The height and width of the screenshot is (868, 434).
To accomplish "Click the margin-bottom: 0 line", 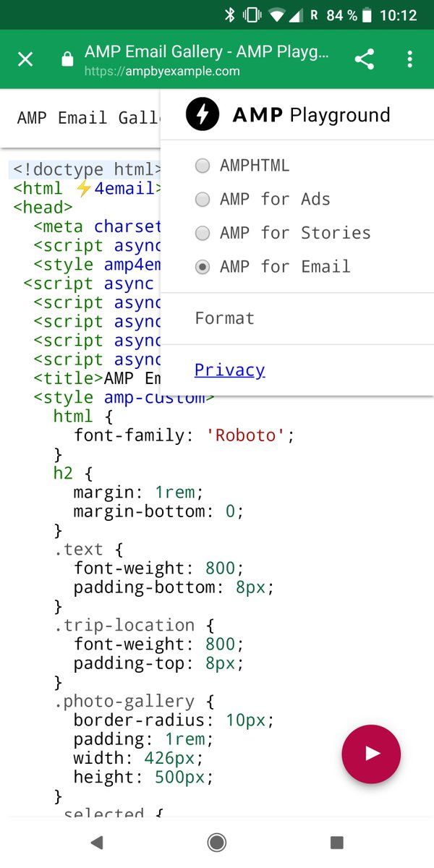I will coord(159,511).
